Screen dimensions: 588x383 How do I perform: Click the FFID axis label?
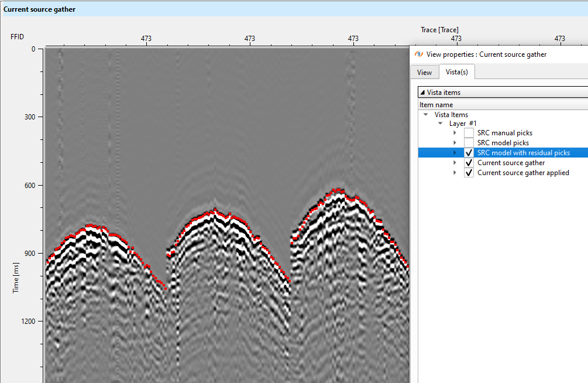point(18,37)
